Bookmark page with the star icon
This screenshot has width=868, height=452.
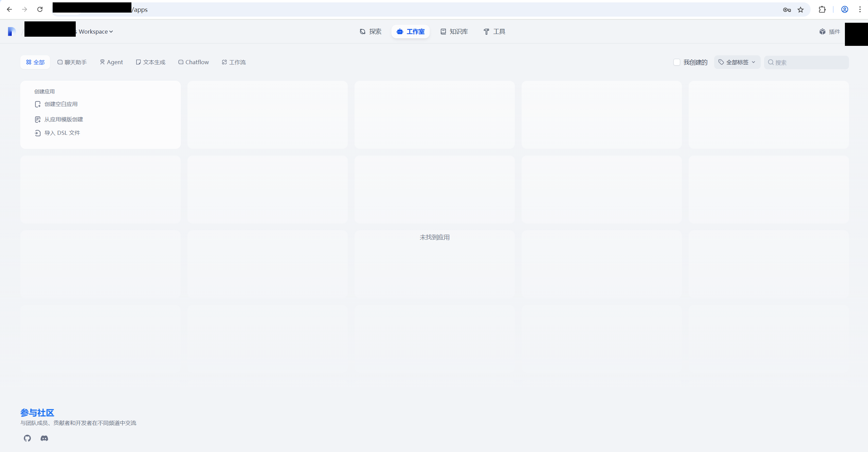[801, 10]
